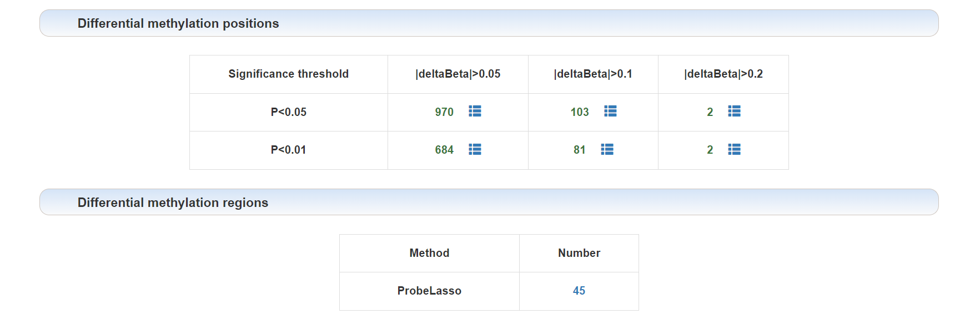Click the 103 positions count
This screenshot has width=980, height=319.
580,112
